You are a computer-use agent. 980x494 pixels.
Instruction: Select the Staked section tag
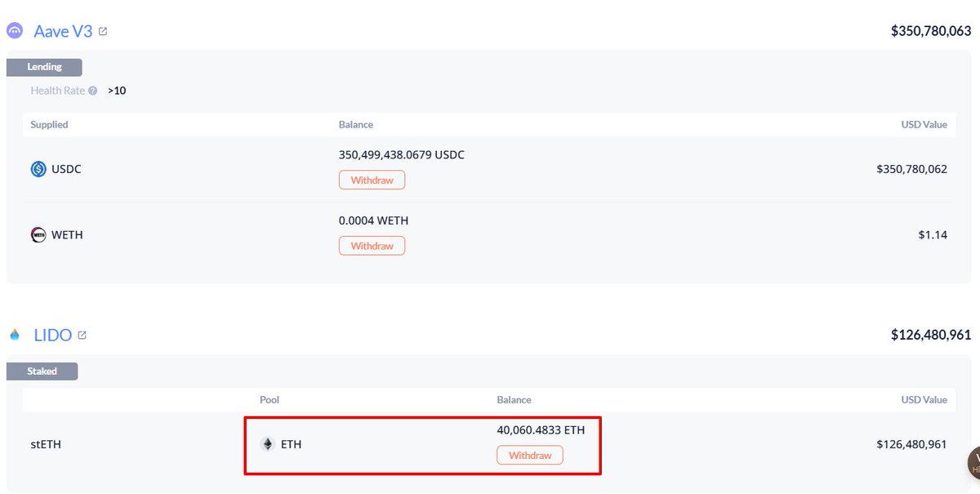42,372
